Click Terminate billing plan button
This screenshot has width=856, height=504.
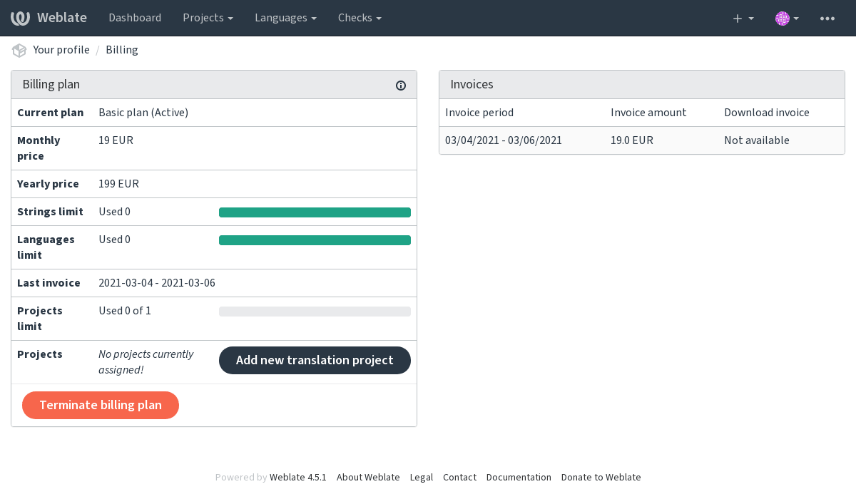[x=101, y=405]
